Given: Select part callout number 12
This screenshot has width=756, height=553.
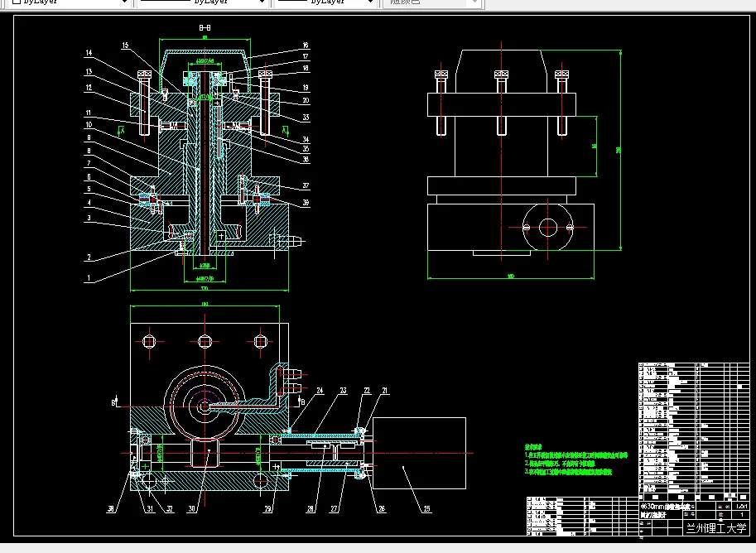Looking at the screenshot, I should 89,87.
